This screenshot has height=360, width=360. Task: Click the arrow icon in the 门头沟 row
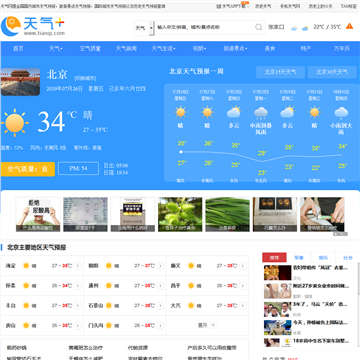pos(160,326)
